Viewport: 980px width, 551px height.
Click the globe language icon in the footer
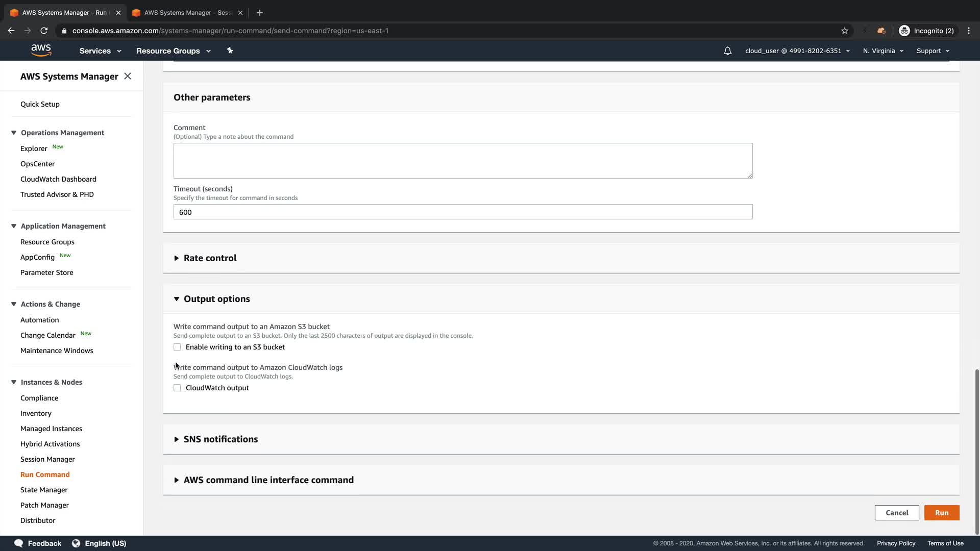point(76,543)
